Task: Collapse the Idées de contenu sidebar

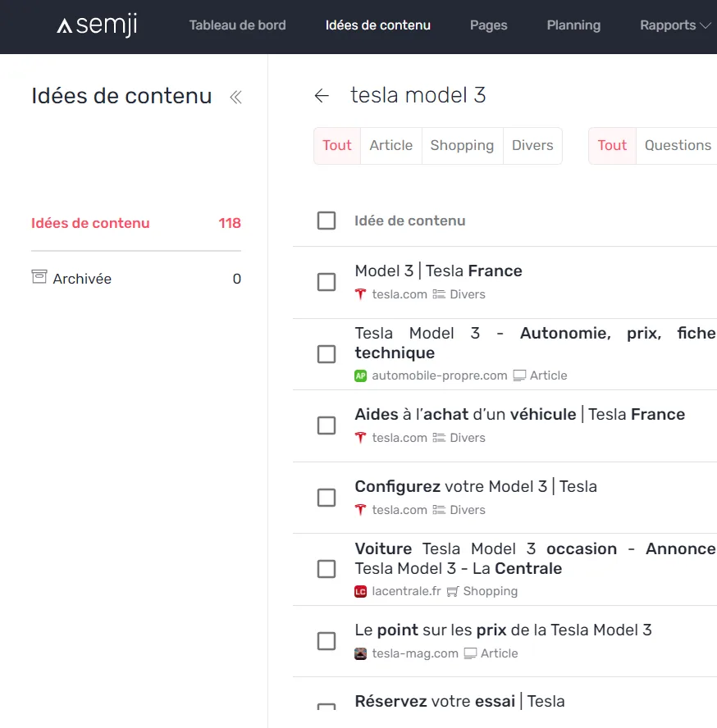Action: (x=235, y=97)
